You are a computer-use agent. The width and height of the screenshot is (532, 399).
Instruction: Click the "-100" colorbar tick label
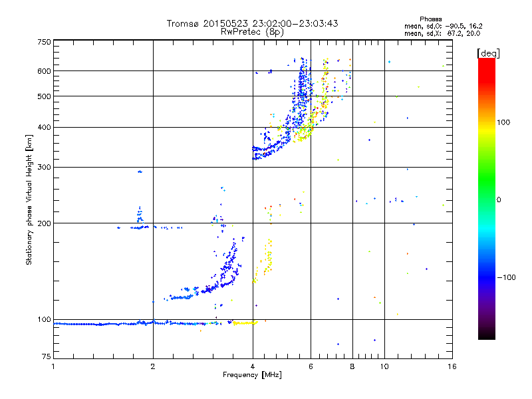click(506, 277)
